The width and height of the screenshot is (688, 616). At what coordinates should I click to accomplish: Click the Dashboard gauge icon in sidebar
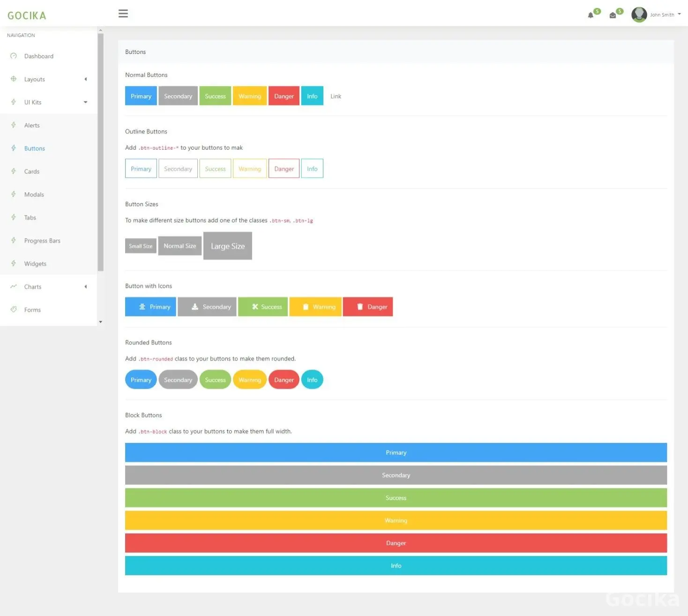[14, 56]
